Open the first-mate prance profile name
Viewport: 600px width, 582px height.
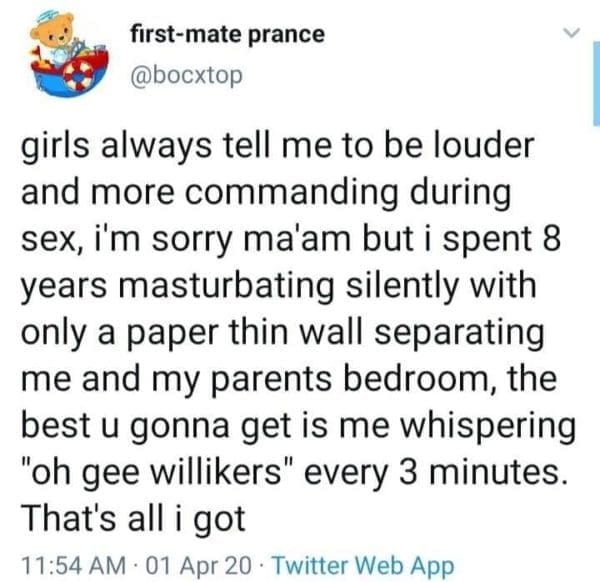point(227,34)
